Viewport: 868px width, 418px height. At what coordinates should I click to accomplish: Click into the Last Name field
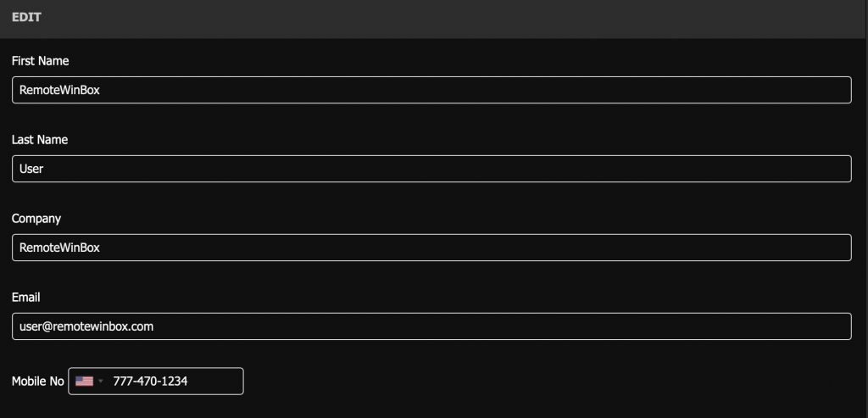click(x=431, y=169)
